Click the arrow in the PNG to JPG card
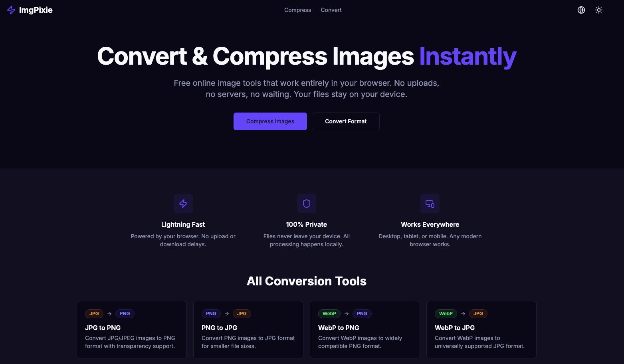The image size is (624, 364). point(226,314)
